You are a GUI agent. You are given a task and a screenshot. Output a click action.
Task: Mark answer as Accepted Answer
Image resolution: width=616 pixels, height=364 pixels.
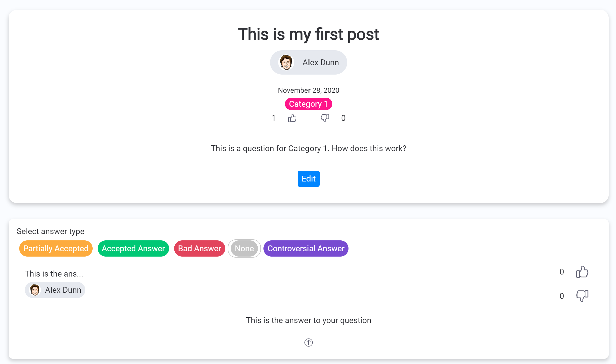pos(133,248)
